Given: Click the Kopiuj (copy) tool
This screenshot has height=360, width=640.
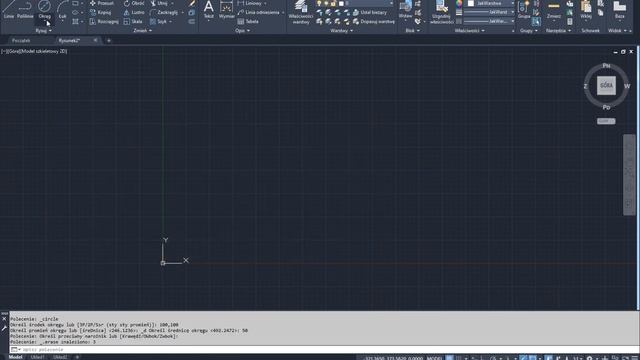Looking at the screenshot, I should click(x=100, y=12).
